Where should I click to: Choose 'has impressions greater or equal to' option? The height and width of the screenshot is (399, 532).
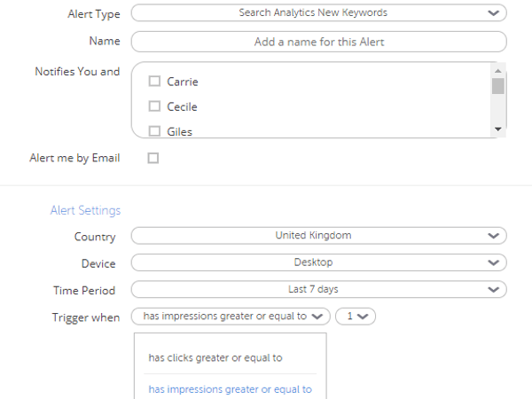230,389
